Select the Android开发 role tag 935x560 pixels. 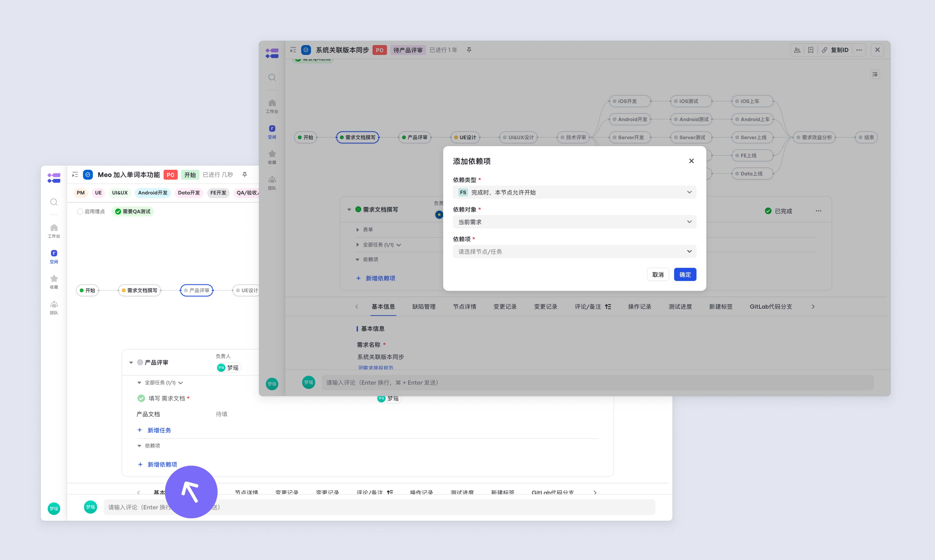(152, 192)
